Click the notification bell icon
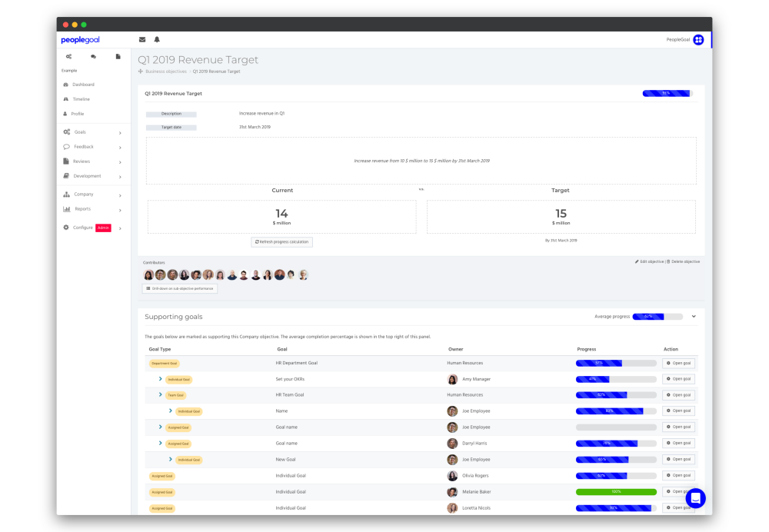Image resolution: width=769 pixels, height=532 pixels. coord(157,40)
